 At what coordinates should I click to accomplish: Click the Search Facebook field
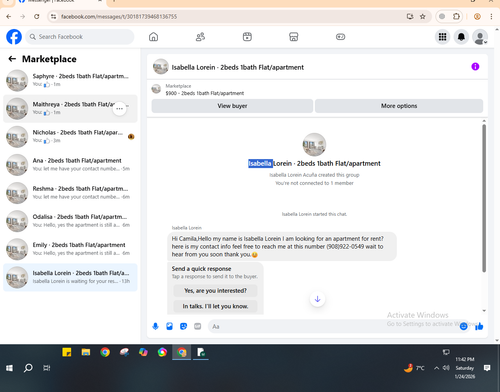pyautogui.click(x=80, y=37)
